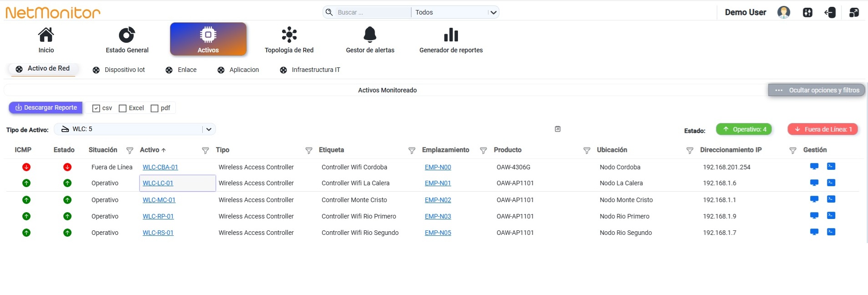This screenshot has height=295, width=868.
Task: Open the EMP-N05 site link
Action: [438, 233]
